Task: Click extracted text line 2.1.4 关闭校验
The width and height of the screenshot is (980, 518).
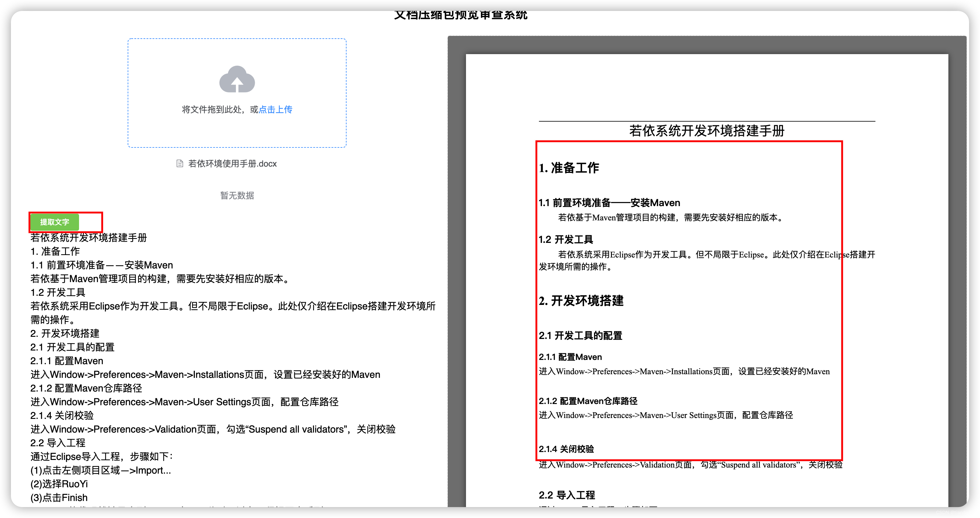Action: [x=62, y=416]
